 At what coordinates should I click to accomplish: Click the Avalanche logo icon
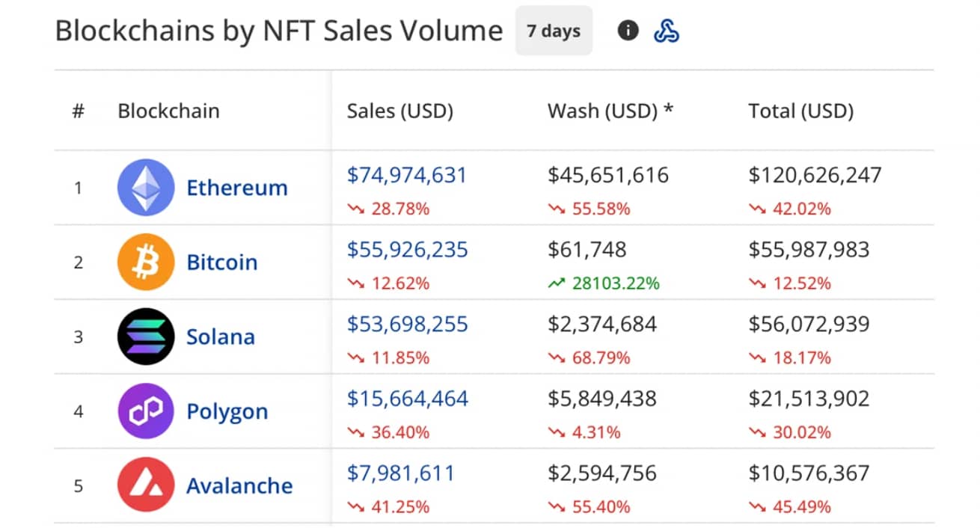coord(146,485)
